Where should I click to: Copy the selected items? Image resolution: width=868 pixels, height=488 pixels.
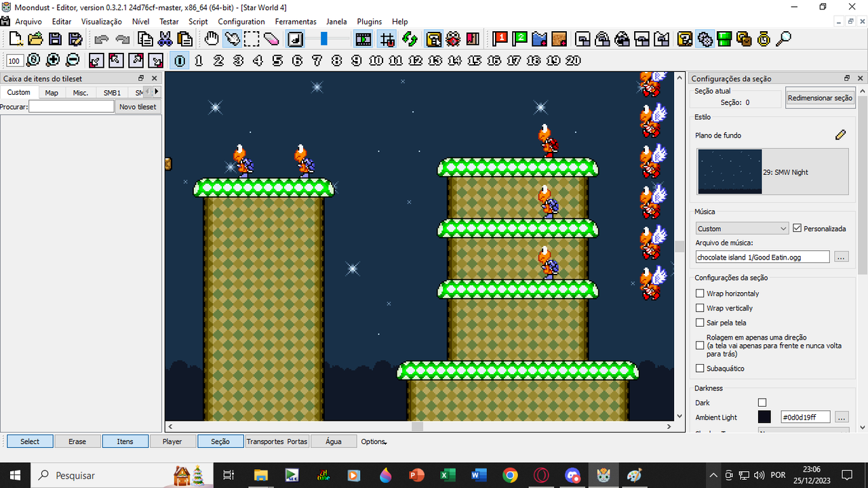145,39
